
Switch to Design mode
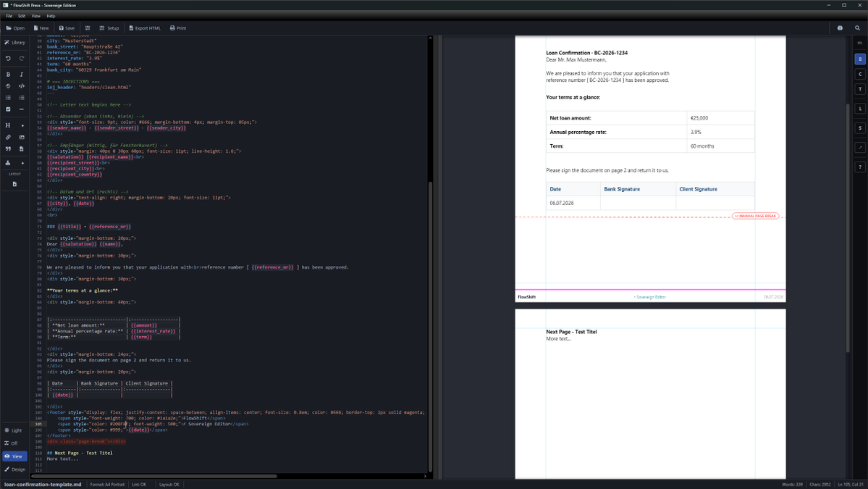[15, 469]
